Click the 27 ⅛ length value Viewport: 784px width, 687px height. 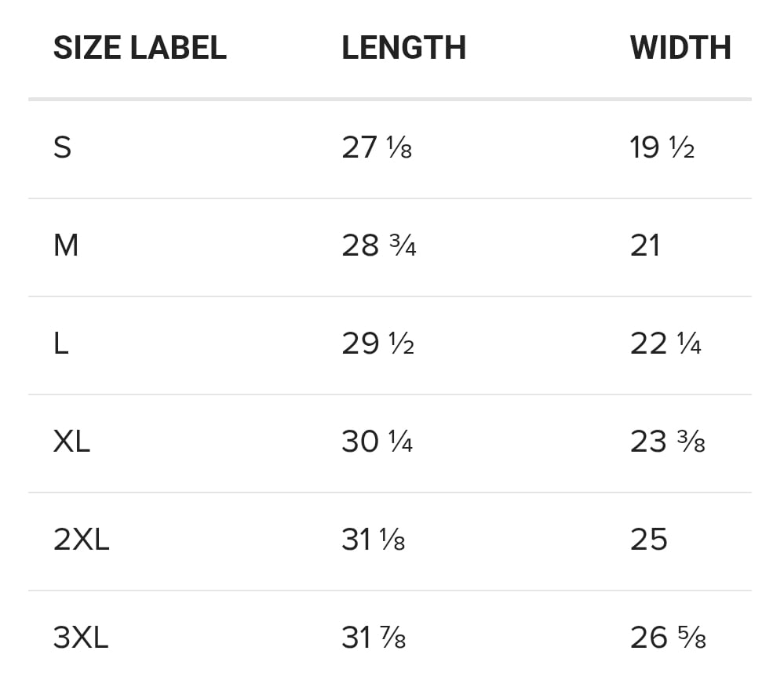click(x=377, y=147)
